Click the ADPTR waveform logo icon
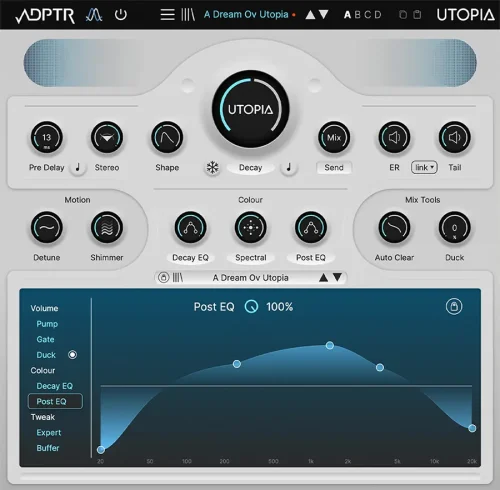The image size is (500, 490). (94, 15)
